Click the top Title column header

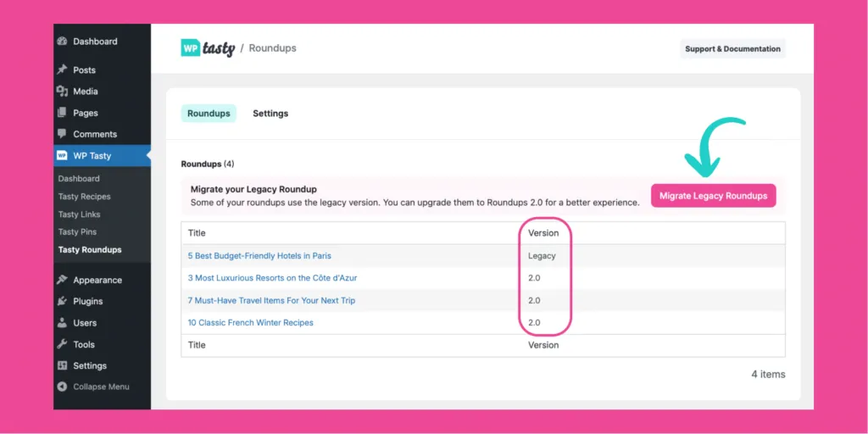click(x=197, y=233)
